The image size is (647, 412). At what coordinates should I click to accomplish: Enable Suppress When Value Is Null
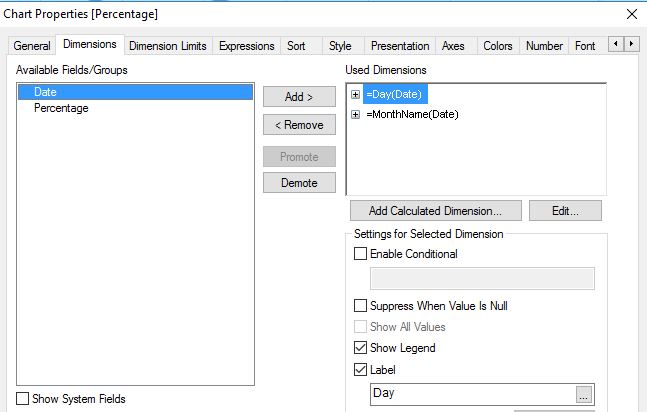pos(361,305)
